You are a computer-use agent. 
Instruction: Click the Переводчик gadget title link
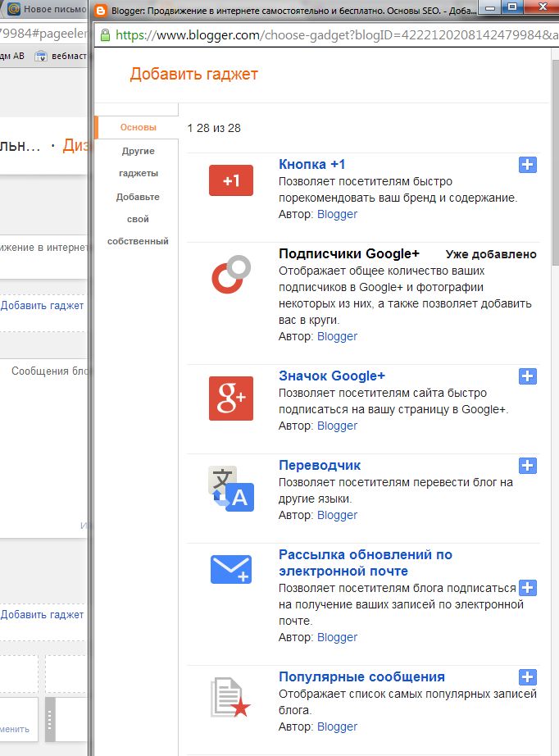(320, 465)
